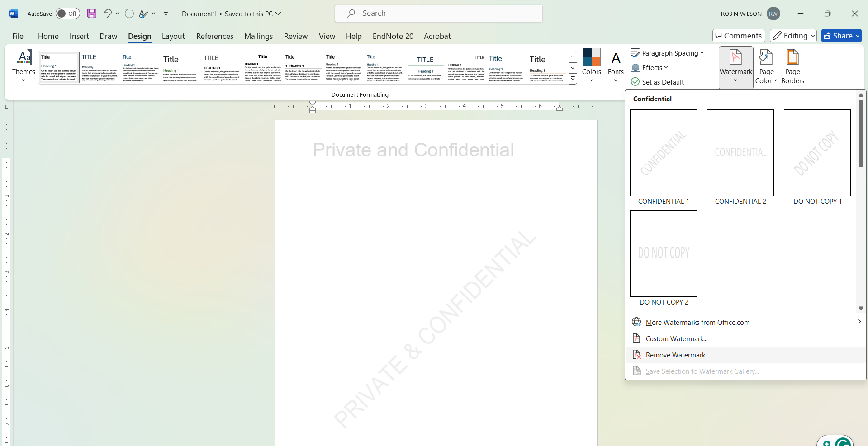Image resolution: width=868 pixels, height=446 pixels.
Task: Open the style gallery More dropdown
Action: [x=573, y=78]
